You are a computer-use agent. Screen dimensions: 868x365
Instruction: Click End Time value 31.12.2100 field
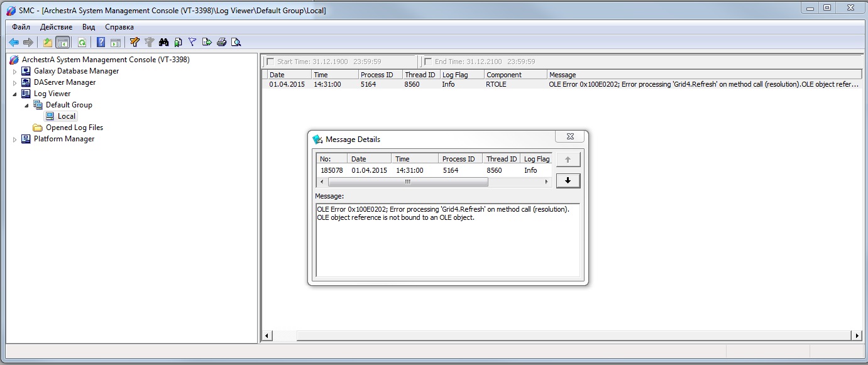click(485, 62)
